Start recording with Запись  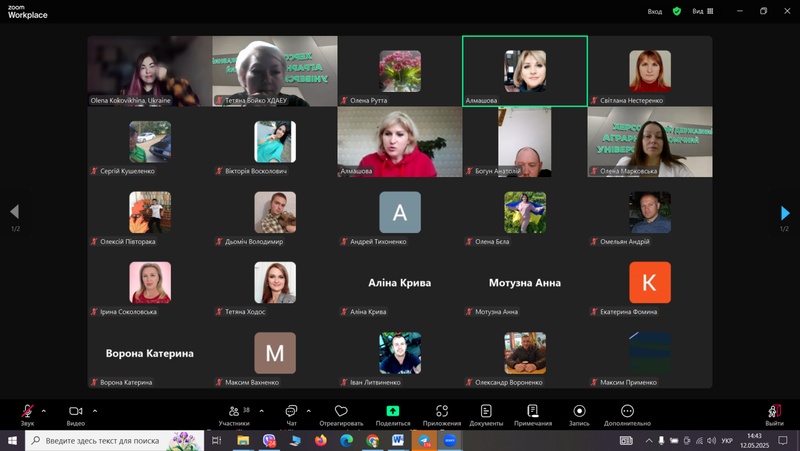[579, 415]
